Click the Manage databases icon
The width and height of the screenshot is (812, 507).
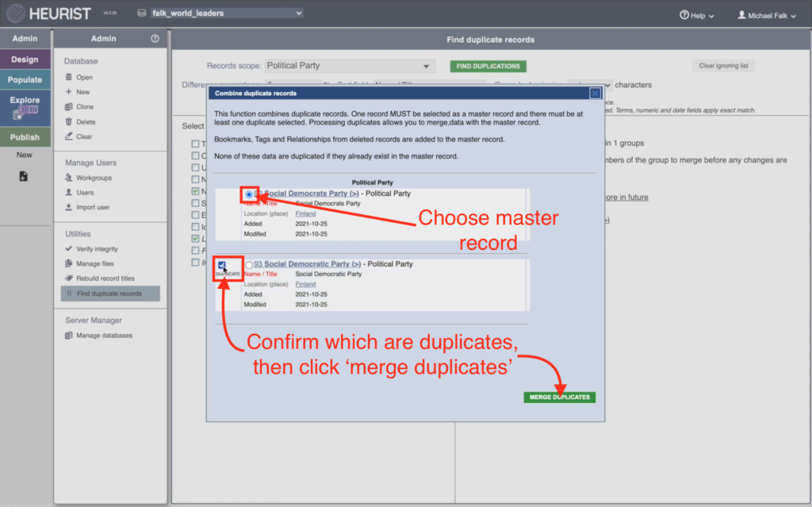point(68,335)
